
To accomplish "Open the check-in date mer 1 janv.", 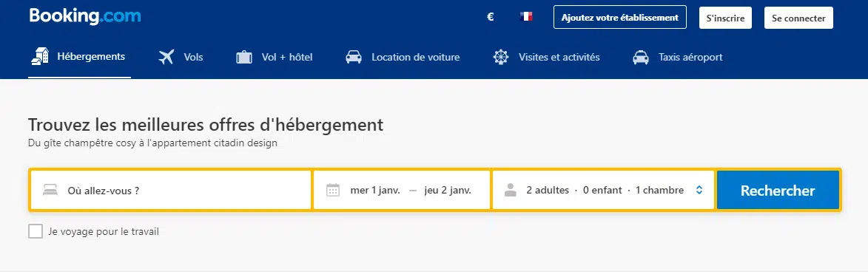I will [374, 190].
